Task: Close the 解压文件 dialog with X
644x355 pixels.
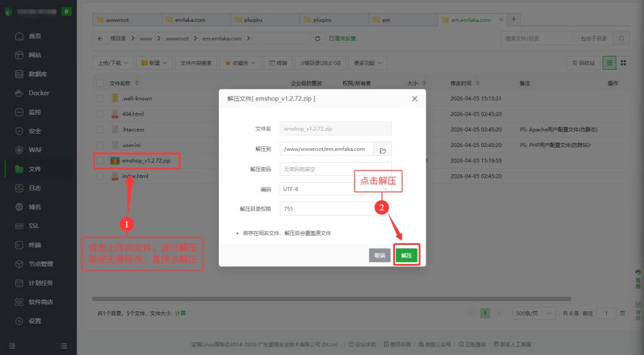Action: 415,99
